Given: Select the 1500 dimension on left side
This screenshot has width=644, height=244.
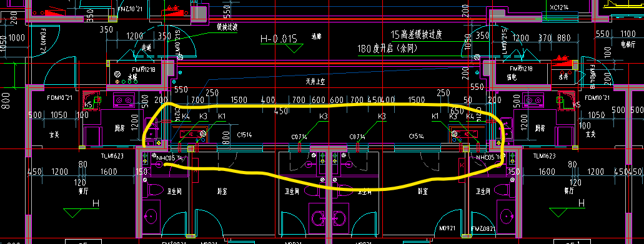Looking at the screenshot, I should (x=239, y=100).
